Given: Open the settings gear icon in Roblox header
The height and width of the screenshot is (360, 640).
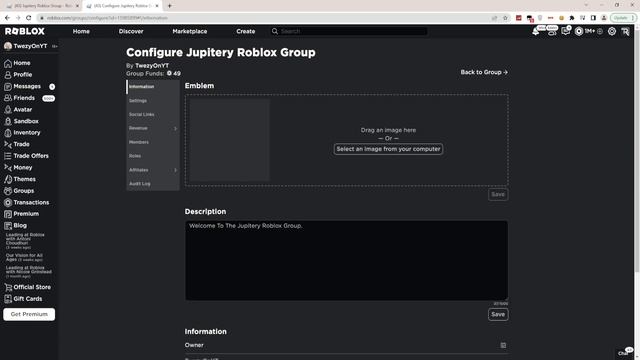Looking at the screenshot, I should (611, 31).
